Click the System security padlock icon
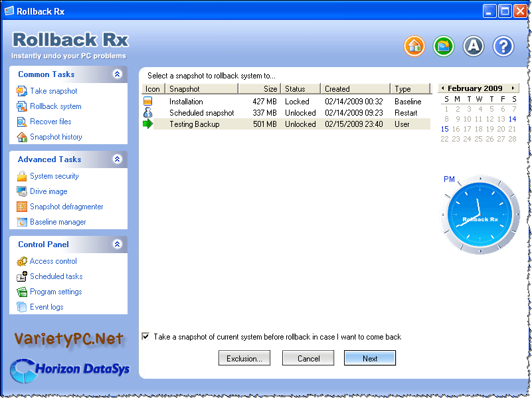This screenshot has height=398, width=532. tap(21, 176)
